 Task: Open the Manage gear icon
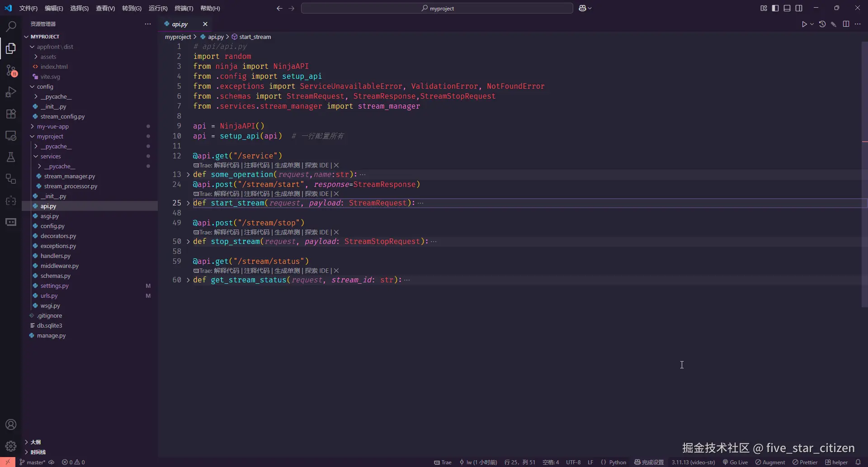point(11,446)
